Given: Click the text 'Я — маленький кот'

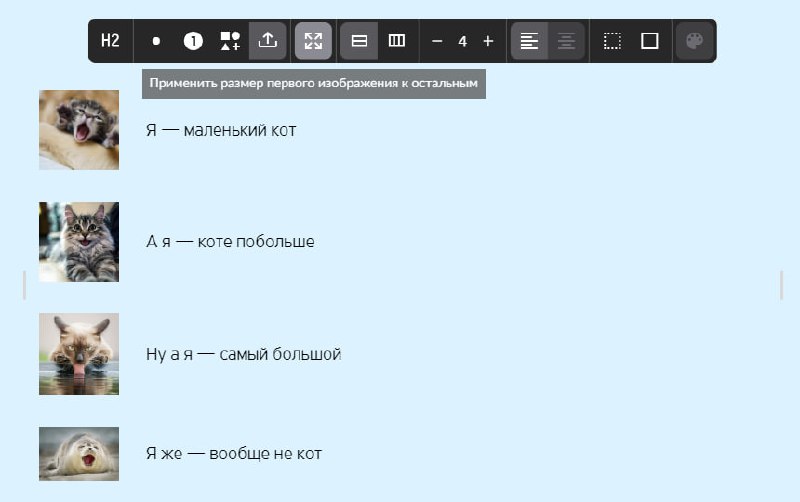Looking at the screenshot, I should (221, 130).
